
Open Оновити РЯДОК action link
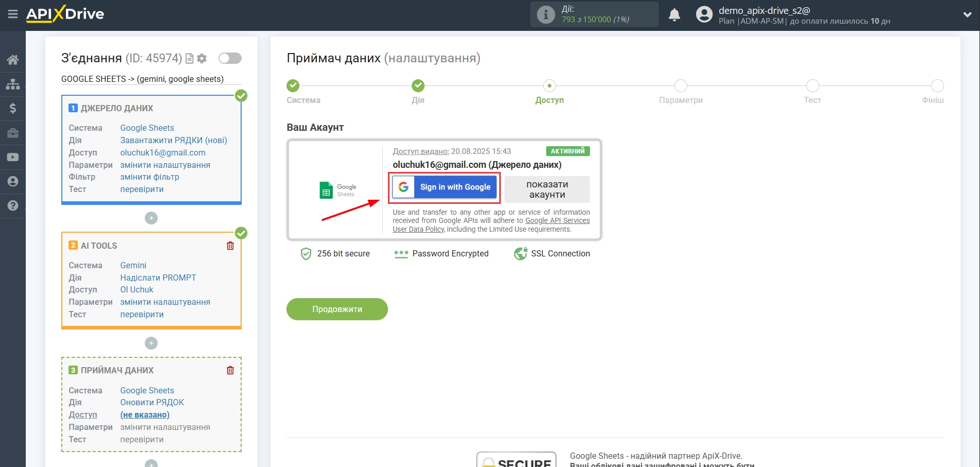152,402
